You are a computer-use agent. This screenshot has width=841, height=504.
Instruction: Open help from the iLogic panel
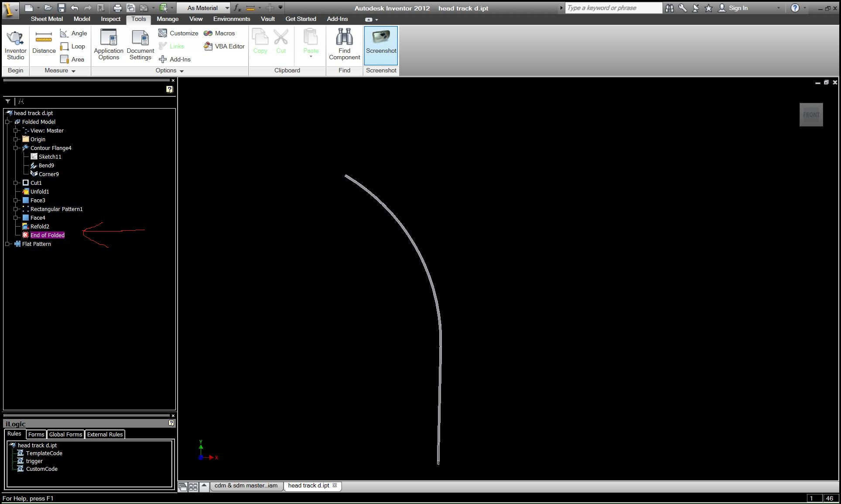(x=171, y=423)
